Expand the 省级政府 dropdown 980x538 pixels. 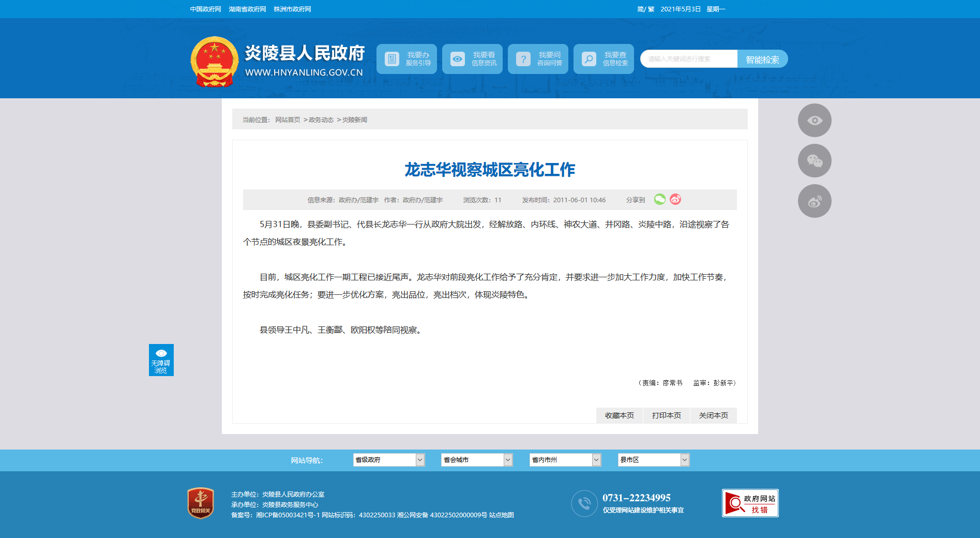coord(389,460)
